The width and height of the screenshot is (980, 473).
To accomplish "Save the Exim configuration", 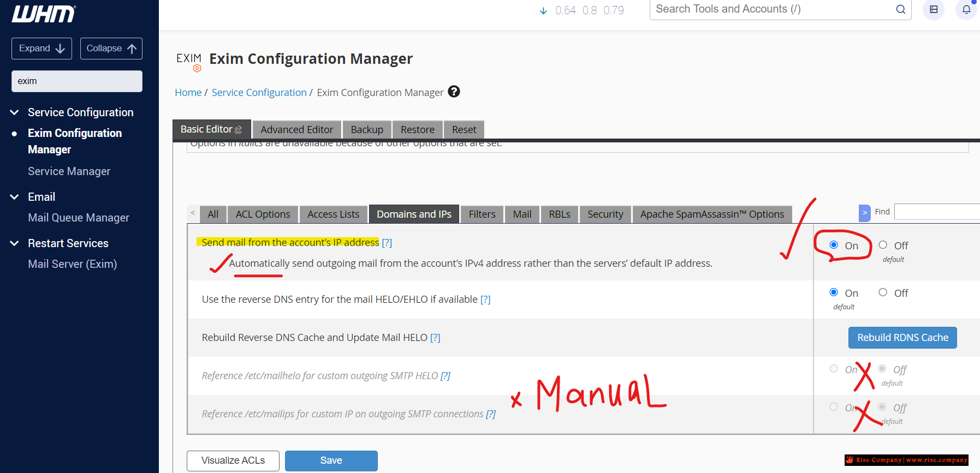I will (x=331, y=460).
